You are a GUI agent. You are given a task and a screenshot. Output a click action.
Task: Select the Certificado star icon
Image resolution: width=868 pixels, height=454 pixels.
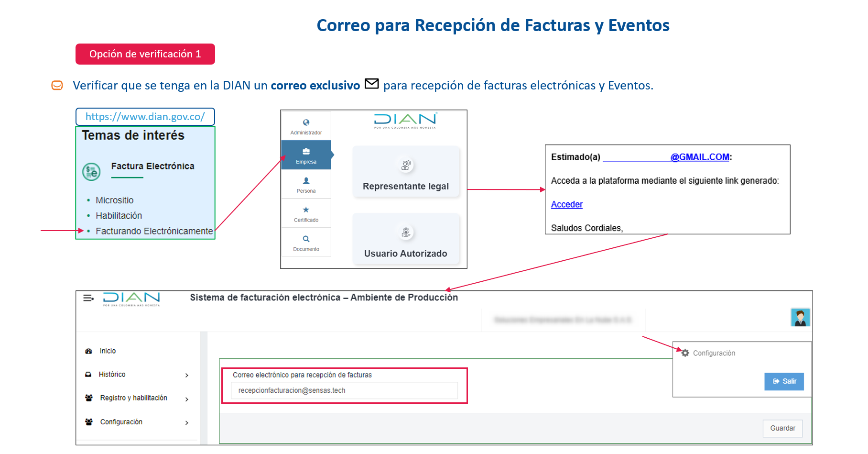[x=306, y=210]
